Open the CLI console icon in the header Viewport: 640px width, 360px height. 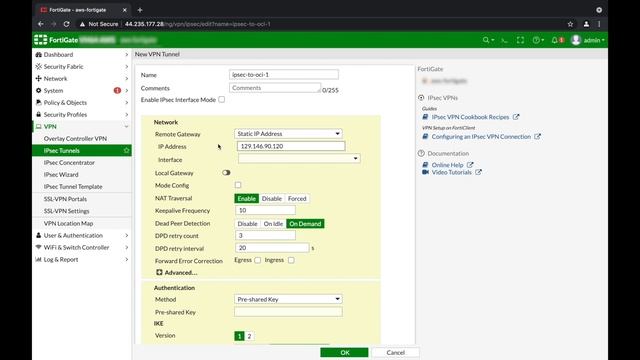(504, 40)
